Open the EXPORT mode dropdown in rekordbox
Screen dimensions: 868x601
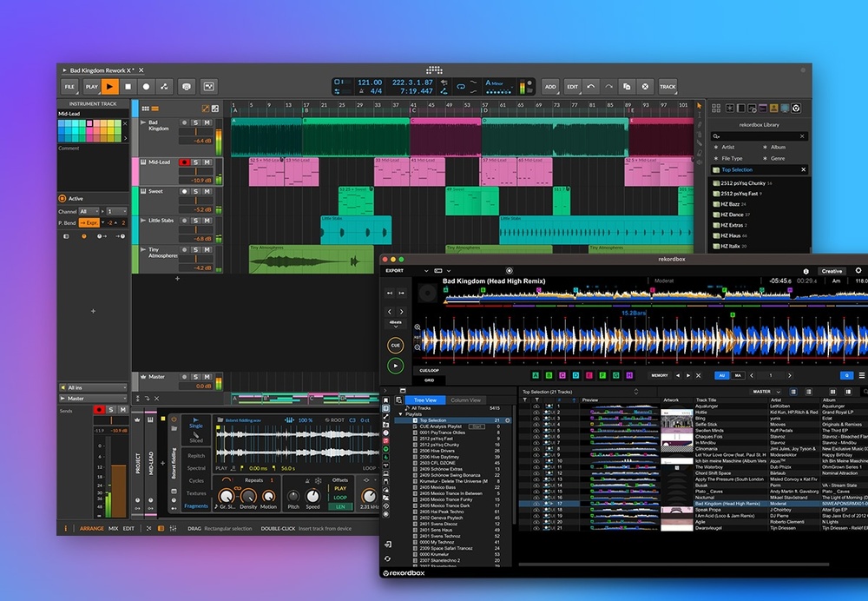click(425, 271)
